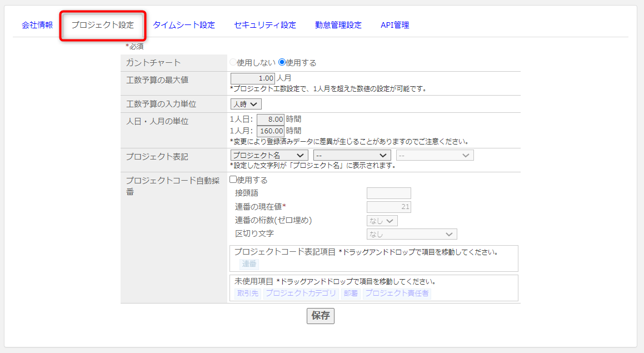Select the プロジェクト設定 tab
Viewport: 644px width, 353px height.
pos(103,25)
